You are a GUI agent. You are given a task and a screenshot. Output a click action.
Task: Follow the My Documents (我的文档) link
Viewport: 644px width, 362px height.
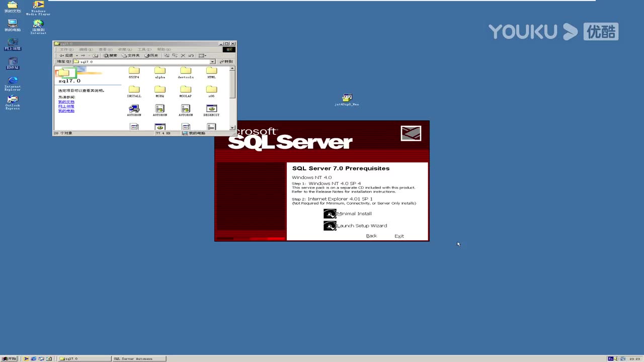point(66,102)
